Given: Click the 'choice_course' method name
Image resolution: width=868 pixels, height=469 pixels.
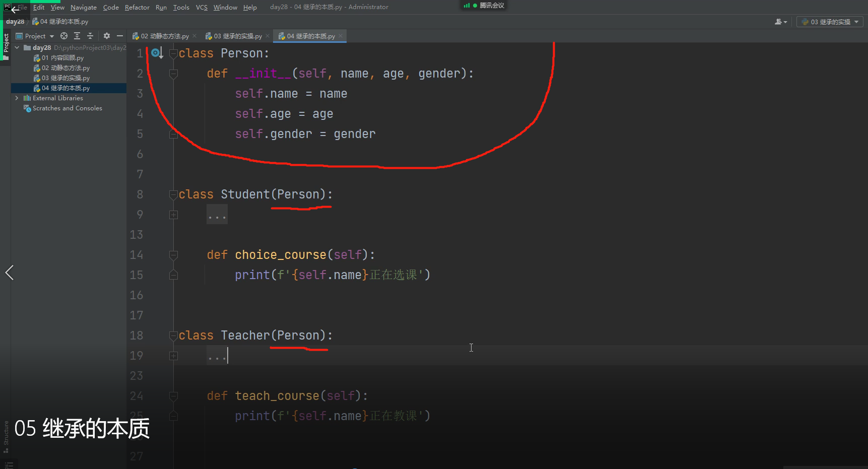Looking at the screenshot, I should click(x=281, y=255).
